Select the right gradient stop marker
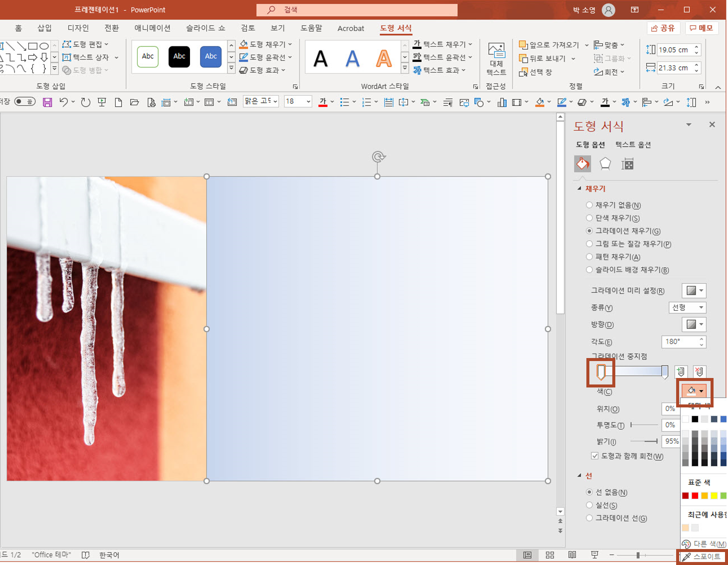Screen dimensions: 728x565 665,372
